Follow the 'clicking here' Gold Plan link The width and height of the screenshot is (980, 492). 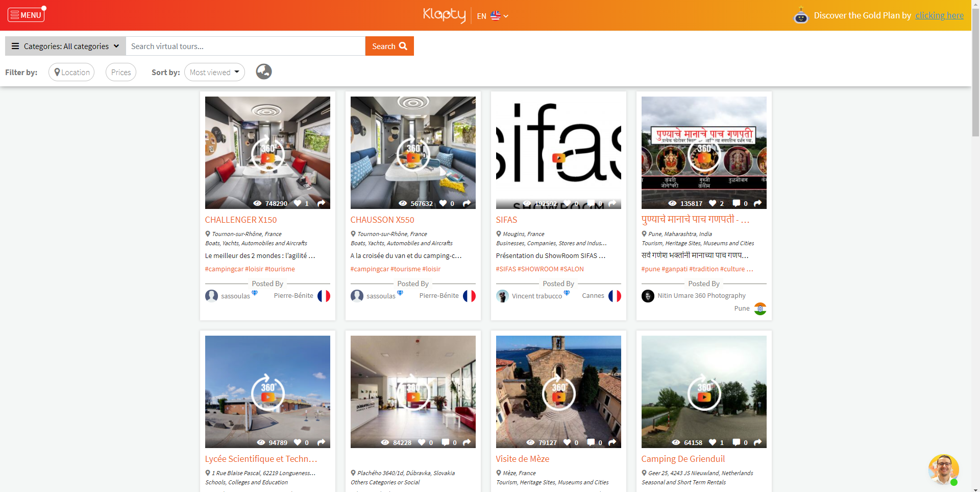point(939,15)
